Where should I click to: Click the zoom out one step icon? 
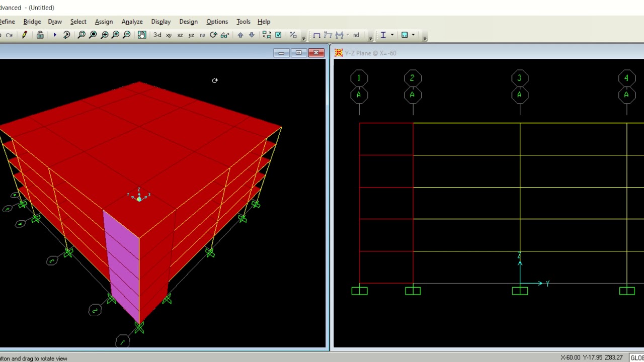coord(127,35)
